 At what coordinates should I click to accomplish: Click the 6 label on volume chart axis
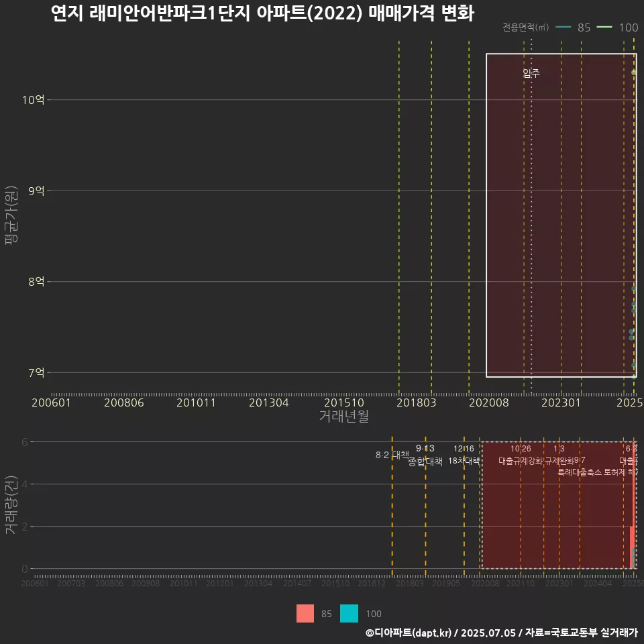click(x=25, y=442)
